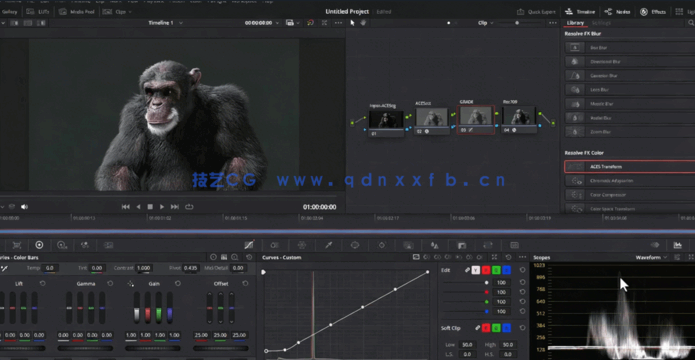
Task: Play the clip in reverse
Action: (138, 207)
